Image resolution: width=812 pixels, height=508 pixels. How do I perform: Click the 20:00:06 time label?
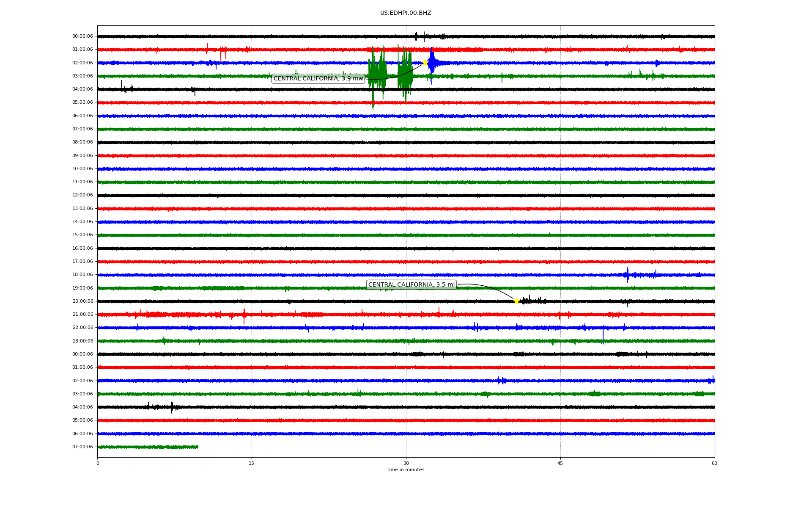(82, 301)
